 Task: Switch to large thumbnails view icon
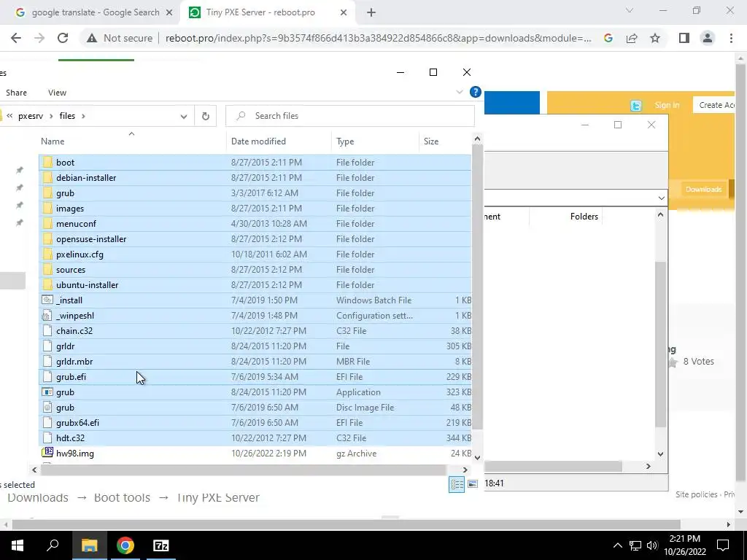(x=473, y=484)
